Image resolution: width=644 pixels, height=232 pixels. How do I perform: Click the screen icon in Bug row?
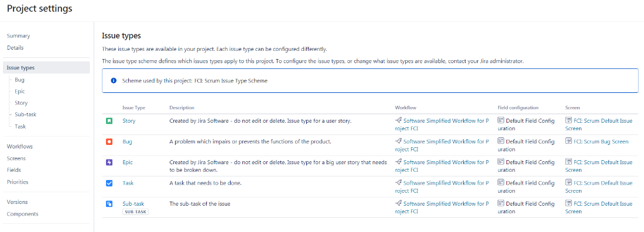click(x=568, y=141)
